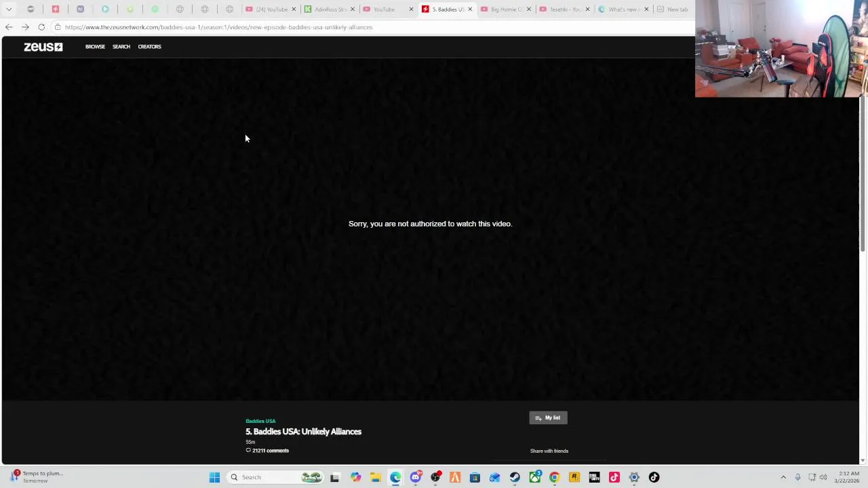Open the pink TikTok Live Studio icon
868x488 pixels.
[x=614, y=477]
